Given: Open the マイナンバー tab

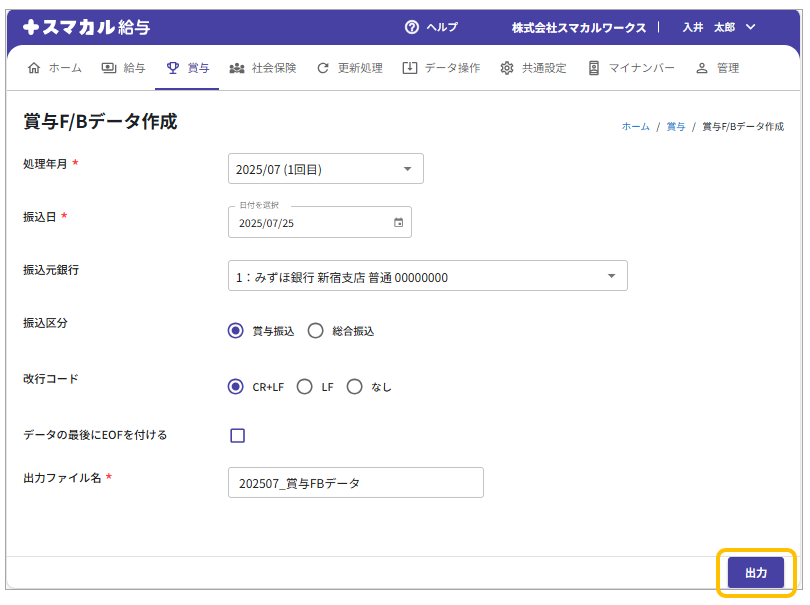Looking at the screenshot, I should 631,68.
